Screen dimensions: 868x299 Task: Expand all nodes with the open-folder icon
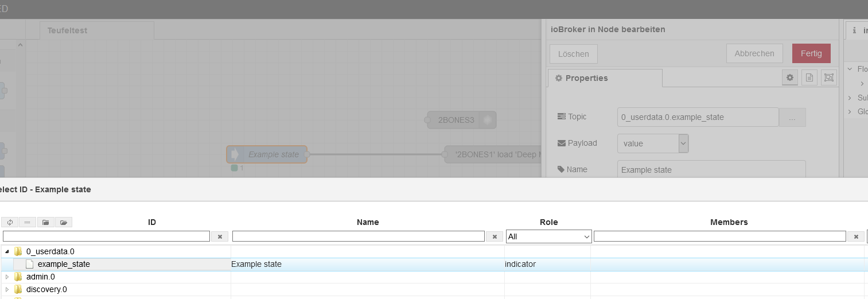tap(63, 222)
